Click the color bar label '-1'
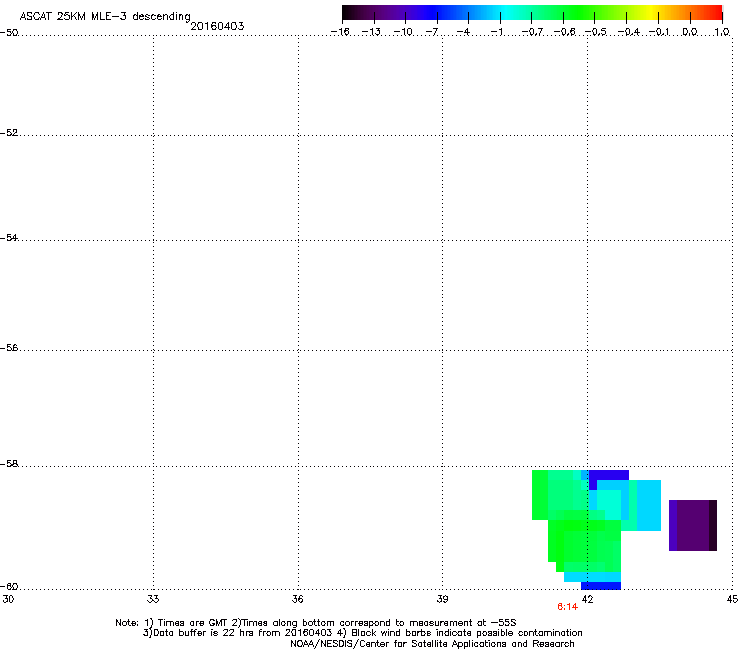This screenshot has width=740, height=650. click(496, 32)
